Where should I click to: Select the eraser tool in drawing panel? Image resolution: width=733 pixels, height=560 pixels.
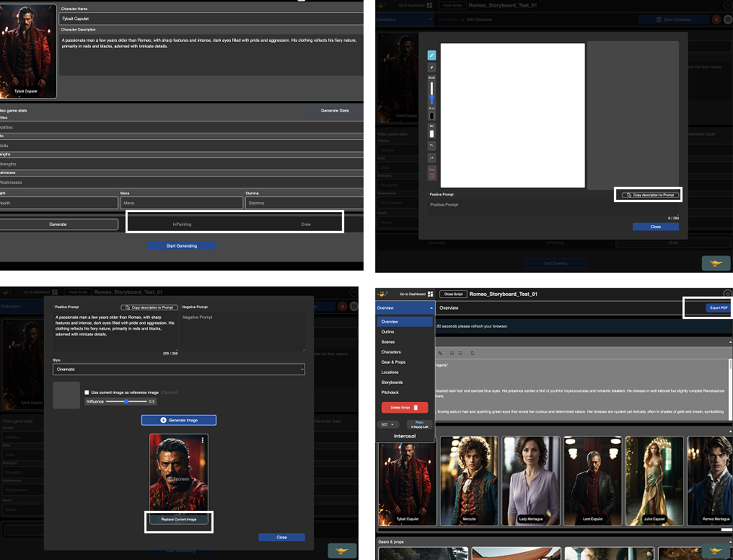432,67
